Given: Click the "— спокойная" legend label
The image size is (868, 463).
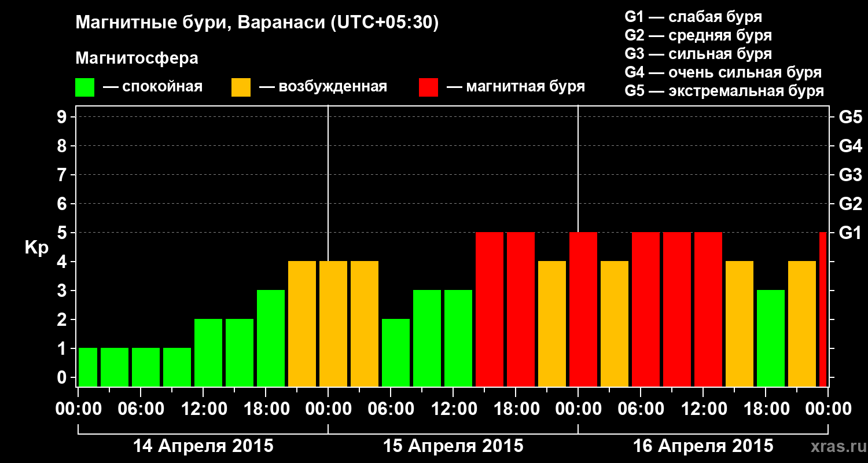Looking at the screenshot, I should click(x=152, y=87).
